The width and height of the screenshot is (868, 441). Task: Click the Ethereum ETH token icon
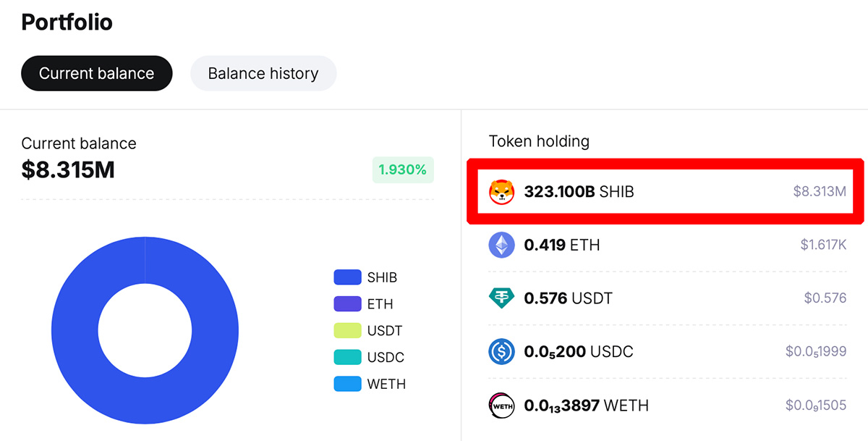502,245
